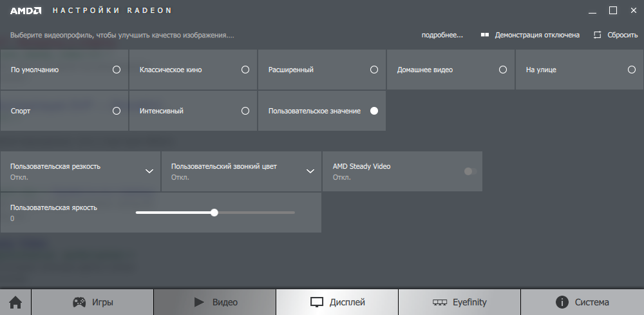Viewport: 644px width, 315px height.
Task: Click the play triangle icon for Видео
Action: coord(199,302)
